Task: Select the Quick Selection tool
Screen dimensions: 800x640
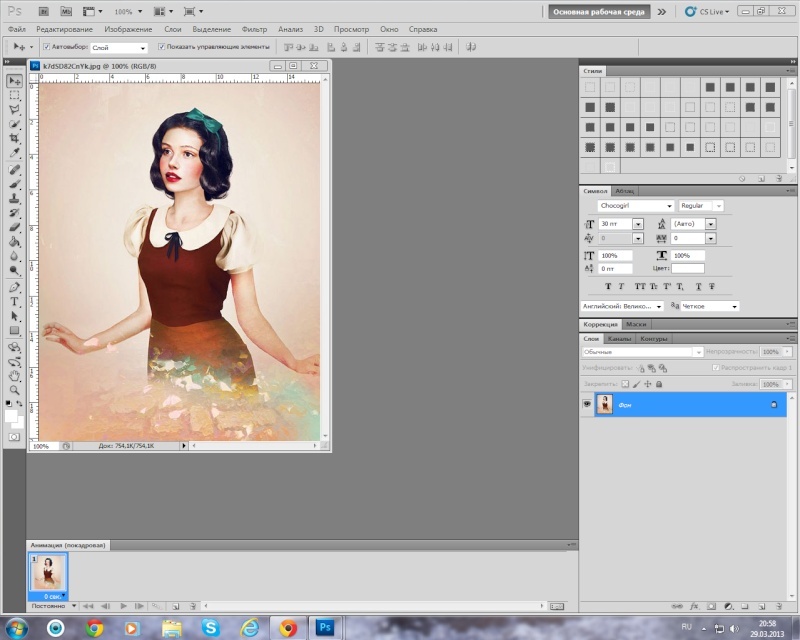Action: (14, 124)
